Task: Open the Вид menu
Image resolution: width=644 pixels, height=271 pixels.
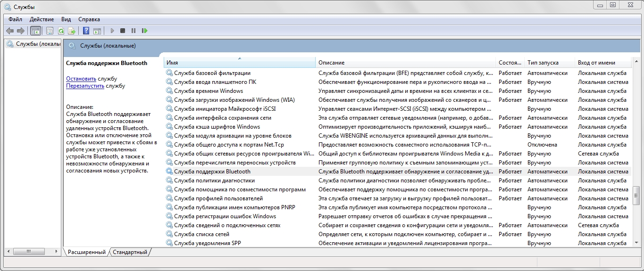Action: pyautogui.click(x=66, y=19)
